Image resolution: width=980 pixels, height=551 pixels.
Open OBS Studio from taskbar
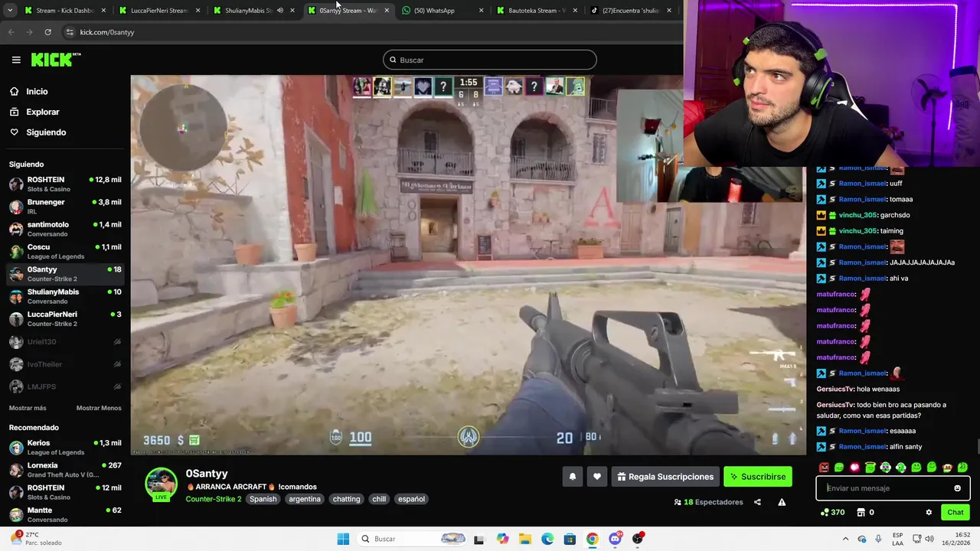[638, 539]
